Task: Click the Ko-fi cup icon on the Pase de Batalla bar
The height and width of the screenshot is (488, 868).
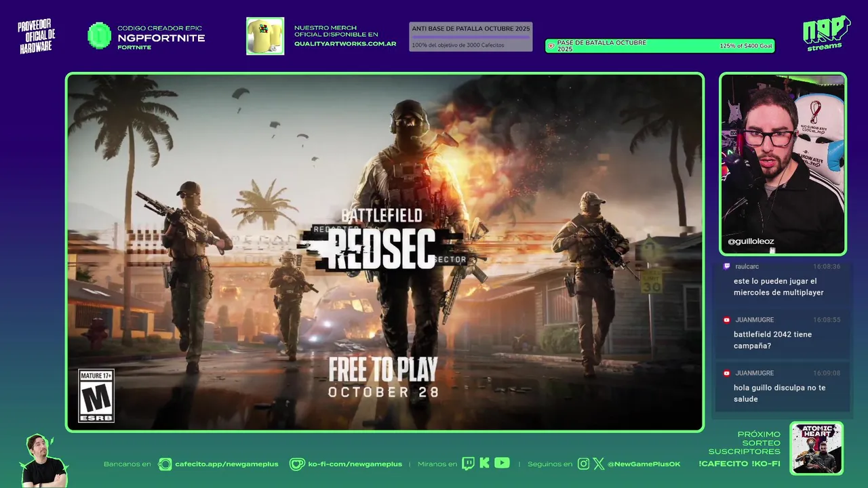Action: pyautogui.click(x=551, y=46)
